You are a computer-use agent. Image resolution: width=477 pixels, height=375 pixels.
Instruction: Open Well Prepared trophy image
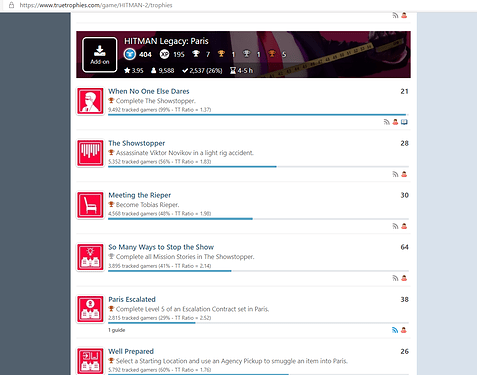coord(90,361)
